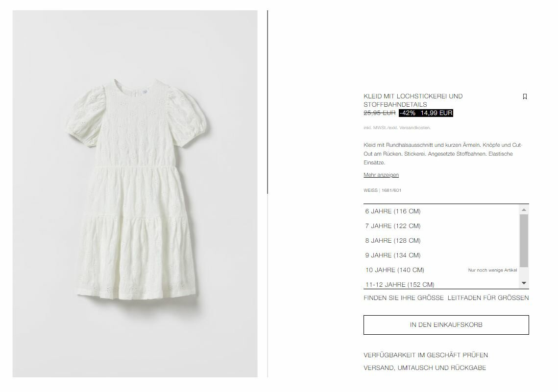Expand description via Mehr anzeigen
Screen dimensions: 558x392
[381, 175]
